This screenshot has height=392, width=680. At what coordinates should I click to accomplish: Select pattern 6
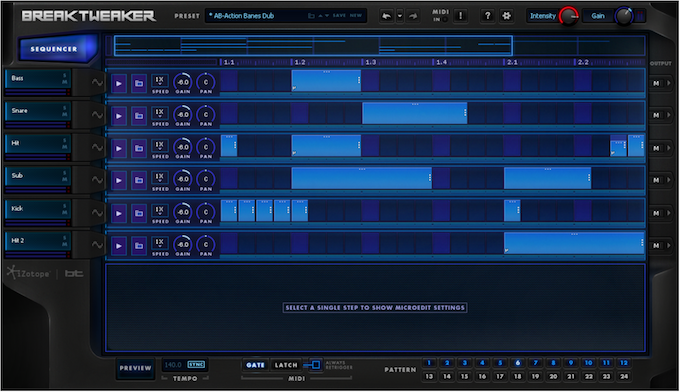point(517,363)
